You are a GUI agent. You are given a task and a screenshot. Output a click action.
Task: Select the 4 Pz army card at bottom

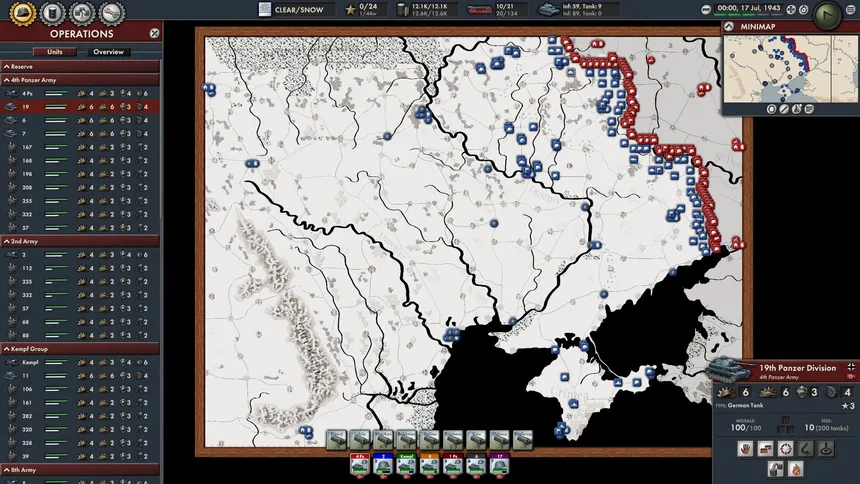click(360, 464)
